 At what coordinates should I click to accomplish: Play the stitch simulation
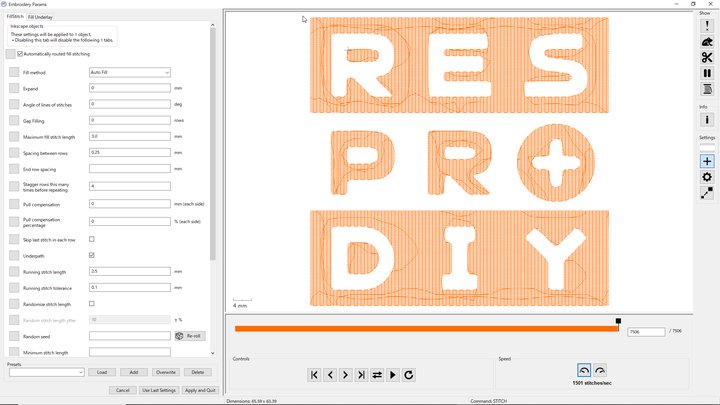pos(393,375)
